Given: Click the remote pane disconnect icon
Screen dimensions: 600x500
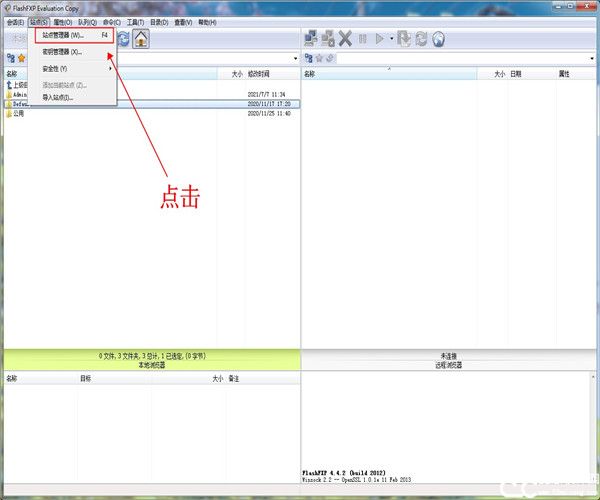Looking at the screenshot, I should click(327, 38).
